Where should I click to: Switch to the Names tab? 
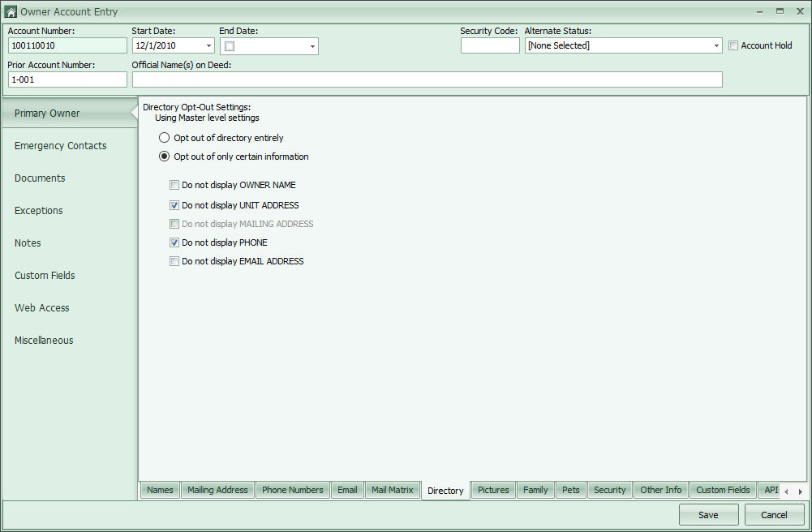coord(160,490)
